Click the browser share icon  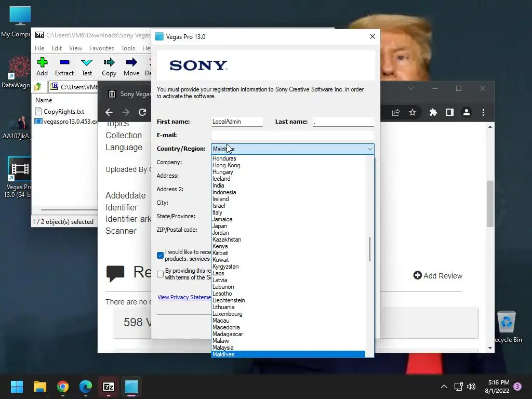coord(396,112)
